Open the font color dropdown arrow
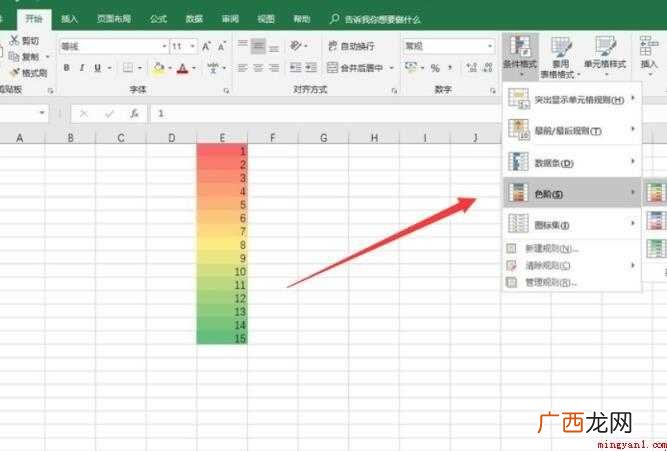667x451 pixels. 194,68
